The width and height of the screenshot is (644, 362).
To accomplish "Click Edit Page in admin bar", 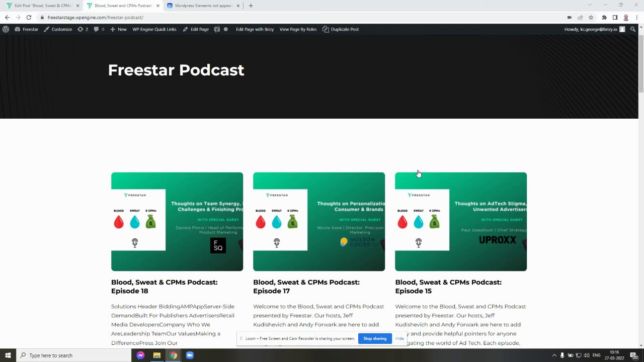I will (x=196, y=29).
